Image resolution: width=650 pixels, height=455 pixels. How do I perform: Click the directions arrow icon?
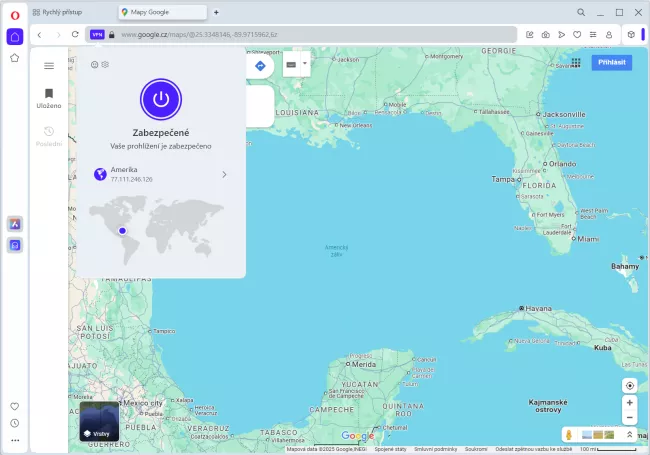point(260,65)
